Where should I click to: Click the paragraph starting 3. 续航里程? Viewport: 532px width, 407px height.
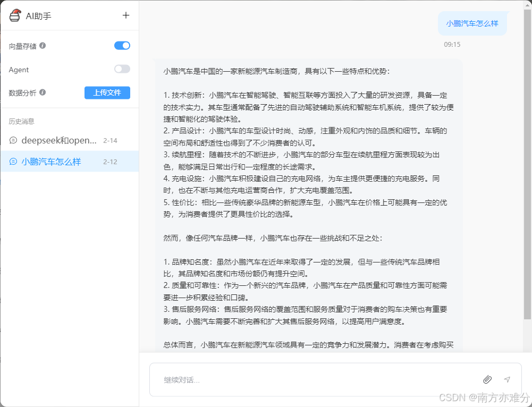(301, 161)
